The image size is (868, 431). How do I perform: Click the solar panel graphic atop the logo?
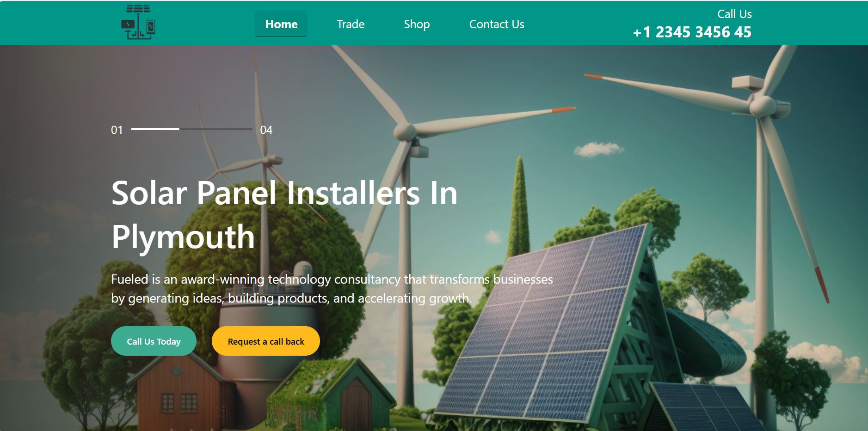coord(138,9)
